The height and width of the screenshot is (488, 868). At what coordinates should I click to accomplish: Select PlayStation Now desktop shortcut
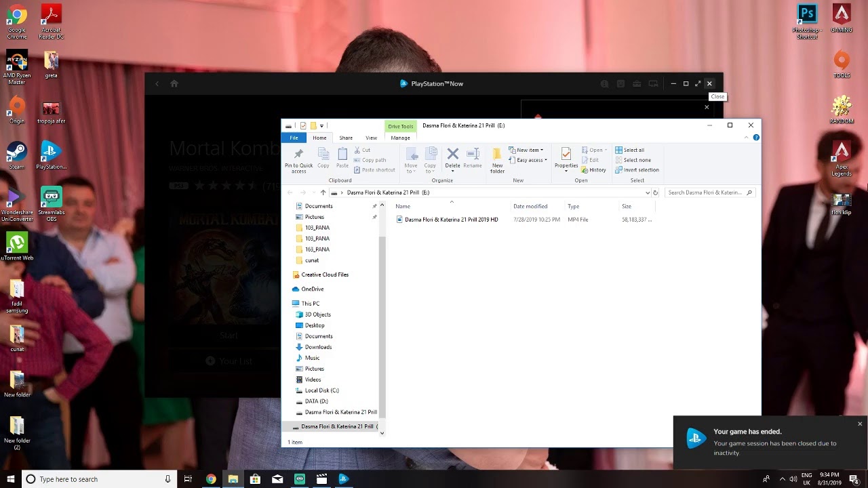pyautogui.click(x=51, y=155)
